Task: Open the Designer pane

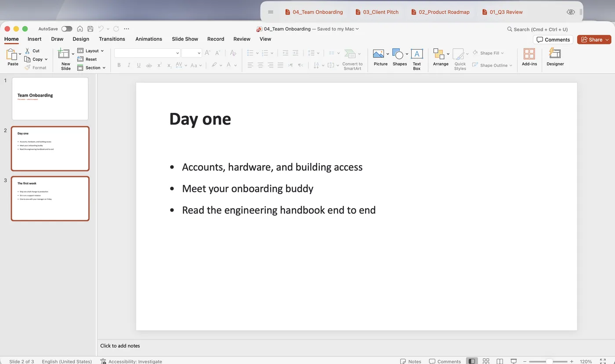Action: (555, 58)
